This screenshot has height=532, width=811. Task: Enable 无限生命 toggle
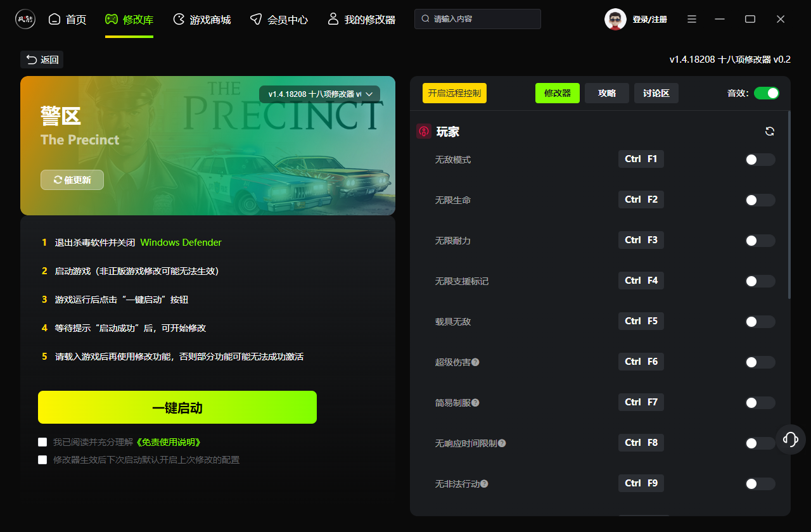(760, 200)
